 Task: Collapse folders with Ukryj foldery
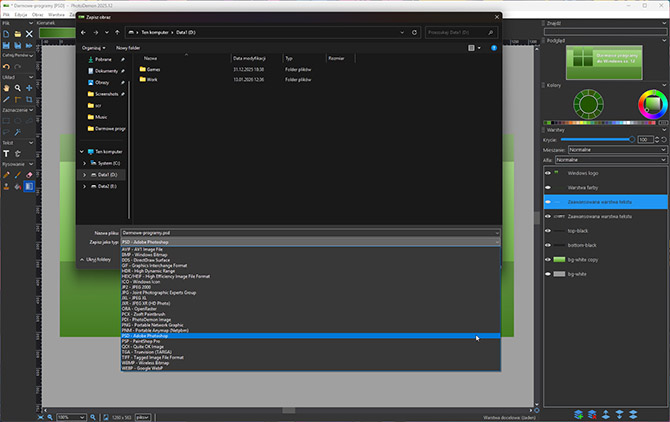pos(97,259)
